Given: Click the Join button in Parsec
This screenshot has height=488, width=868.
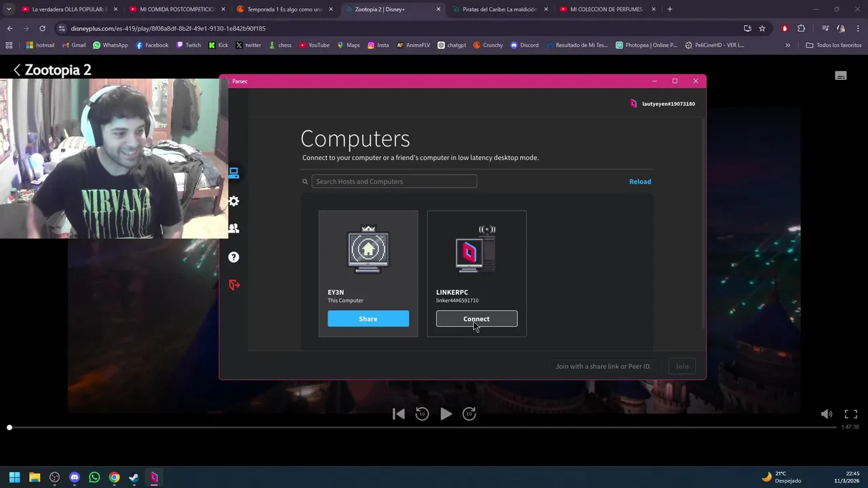Looking at the screenshot, I should 682,366.
